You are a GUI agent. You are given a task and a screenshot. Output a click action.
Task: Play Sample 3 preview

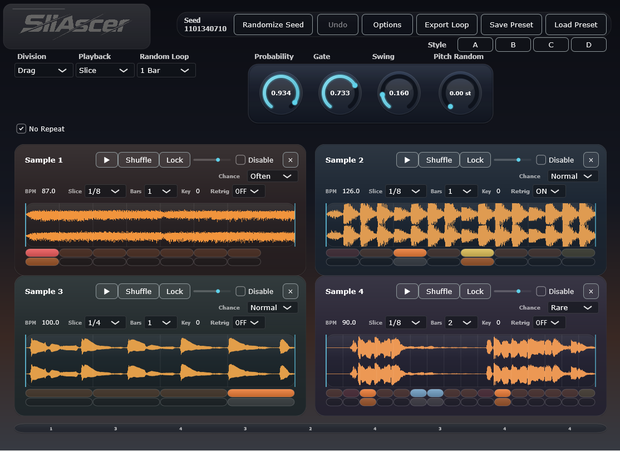pyautogui.click(x=106, y=291)
